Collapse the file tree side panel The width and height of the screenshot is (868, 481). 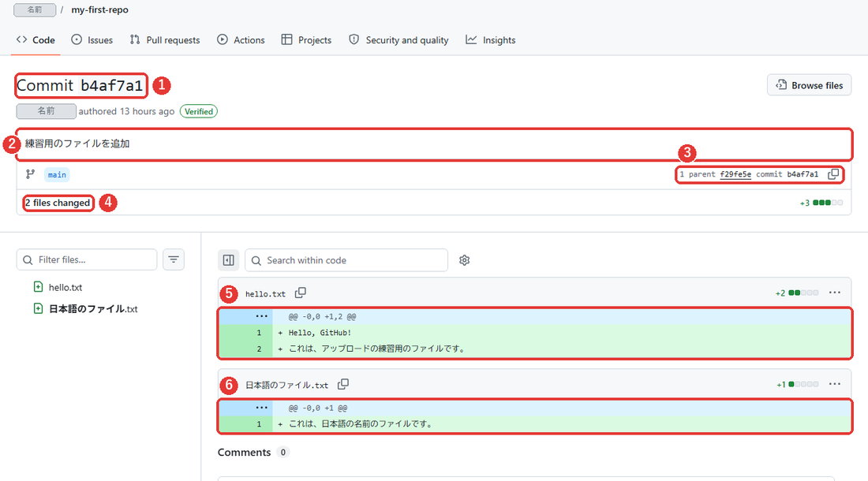coord(228,260)
